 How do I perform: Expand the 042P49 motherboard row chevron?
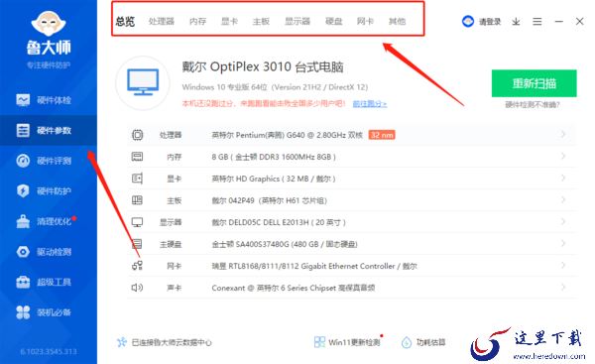[563, 199]
